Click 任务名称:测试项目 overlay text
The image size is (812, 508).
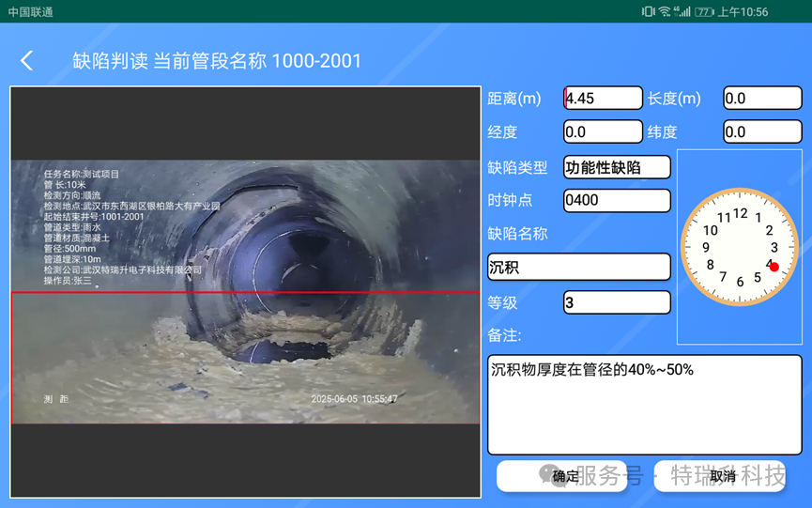coord(82,174)
